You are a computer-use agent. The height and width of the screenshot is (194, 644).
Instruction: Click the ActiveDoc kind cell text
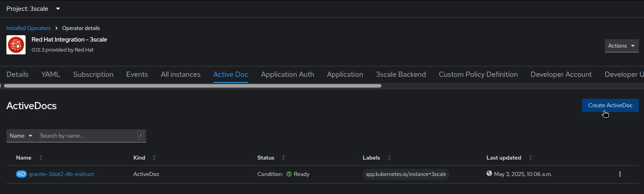[146, 174]
